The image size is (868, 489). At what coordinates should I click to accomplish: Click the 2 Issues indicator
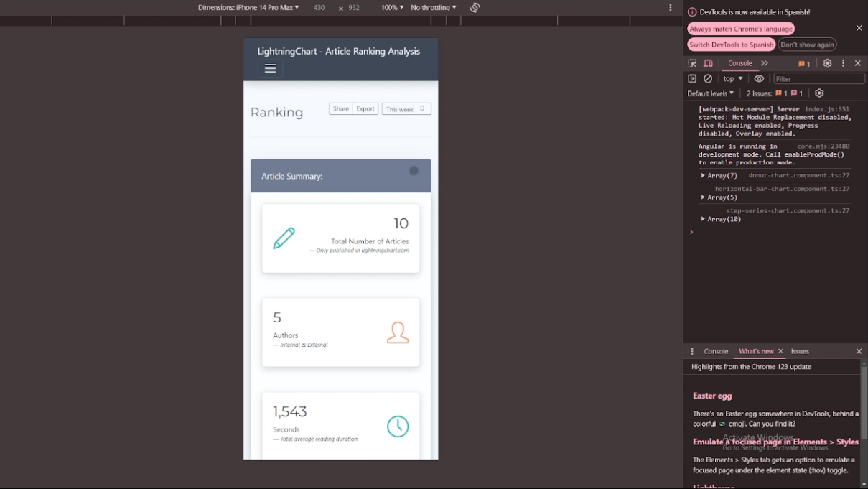(775, 93)
